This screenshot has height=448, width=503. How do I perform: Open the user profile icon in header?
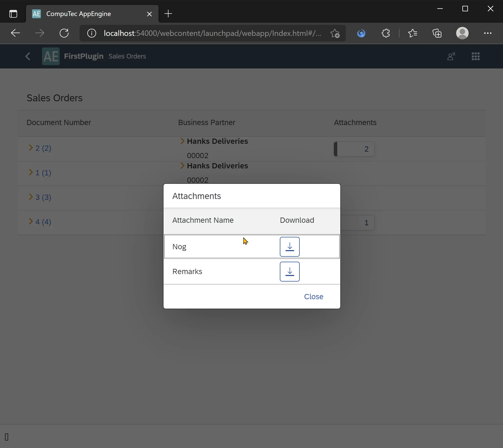click(x=451, y=56)
